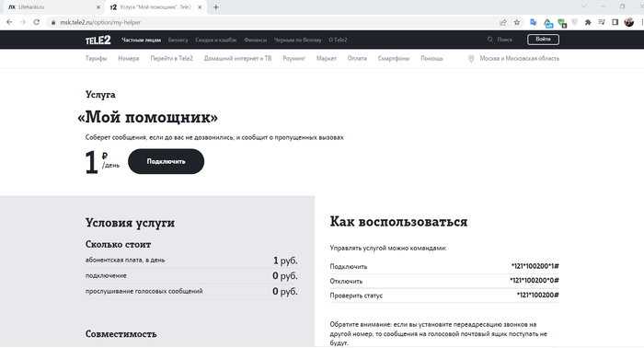Change region 'Москва и Московская область'
The image size is (644, 348).
click(520, 58)
